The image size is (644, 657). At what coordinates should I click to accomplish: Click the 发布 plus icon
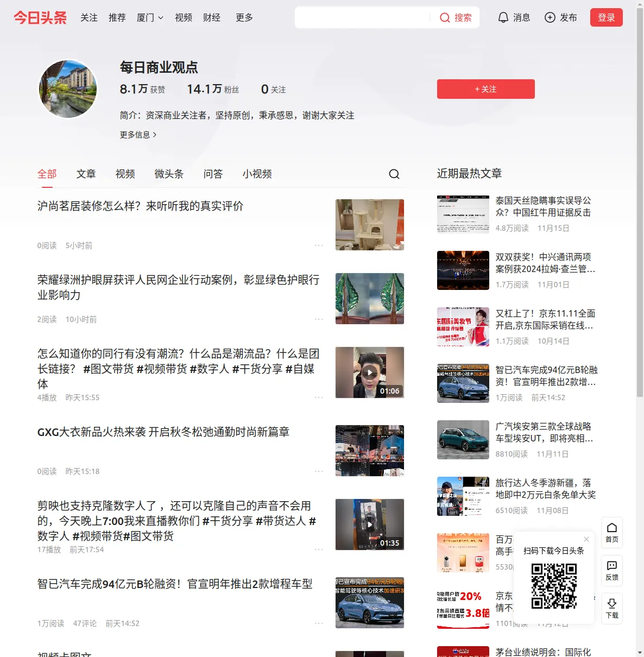[561, 17]
